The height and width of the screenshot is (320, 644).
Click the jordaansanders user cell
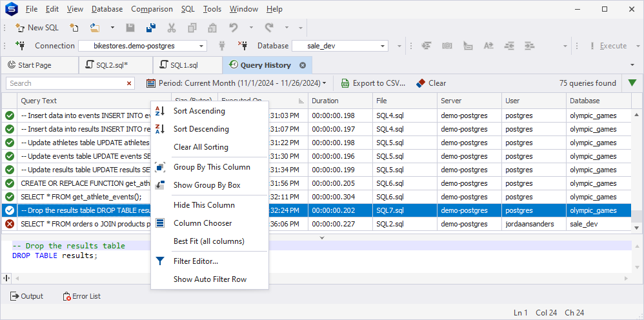534,225
